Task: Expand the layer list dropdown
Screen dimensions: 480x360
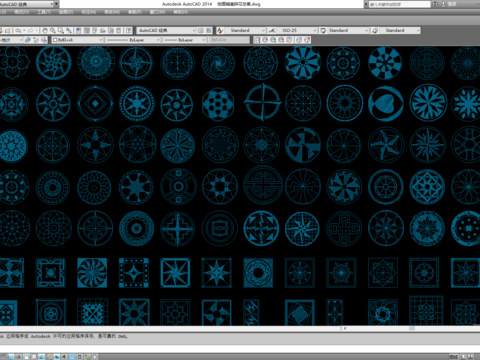Action: click(x=21, y=40)
